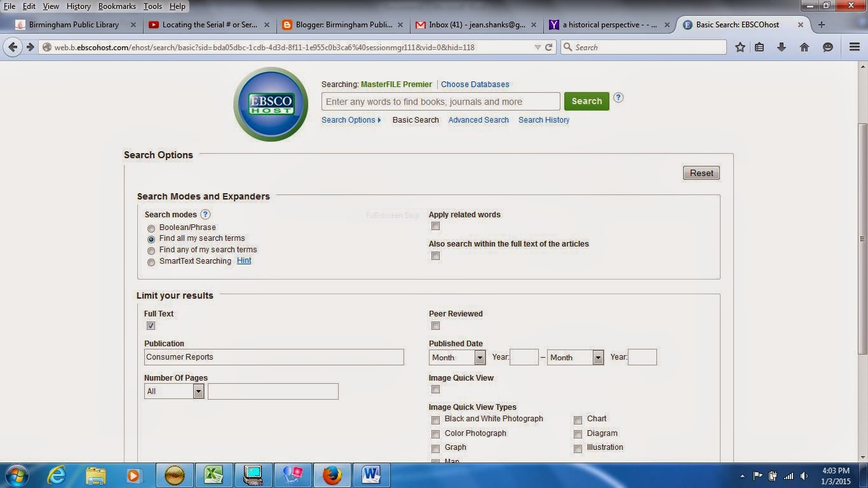Viewport: 868px width, 488px height.
Task: Go to the Firefox home page icon
Action: point(804,47)
